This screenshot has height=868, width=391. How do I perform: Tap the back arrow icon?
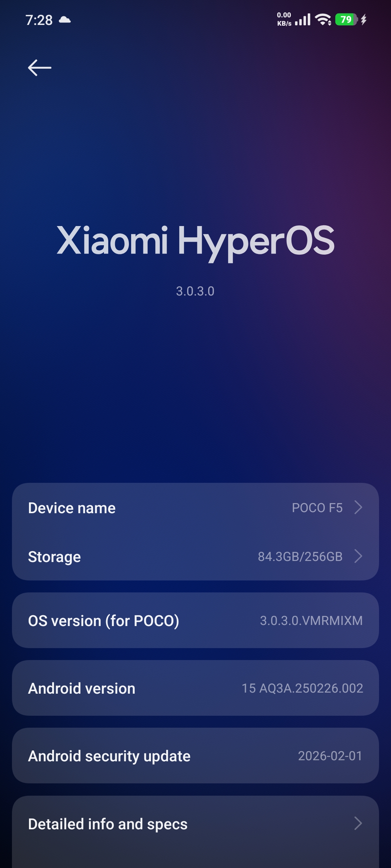click(40, 68)
